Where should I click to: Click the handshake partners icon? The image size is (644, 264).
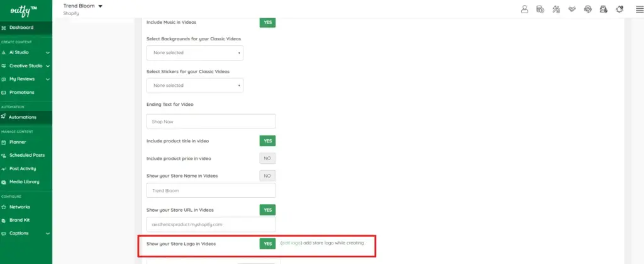(x=572, y=9)
